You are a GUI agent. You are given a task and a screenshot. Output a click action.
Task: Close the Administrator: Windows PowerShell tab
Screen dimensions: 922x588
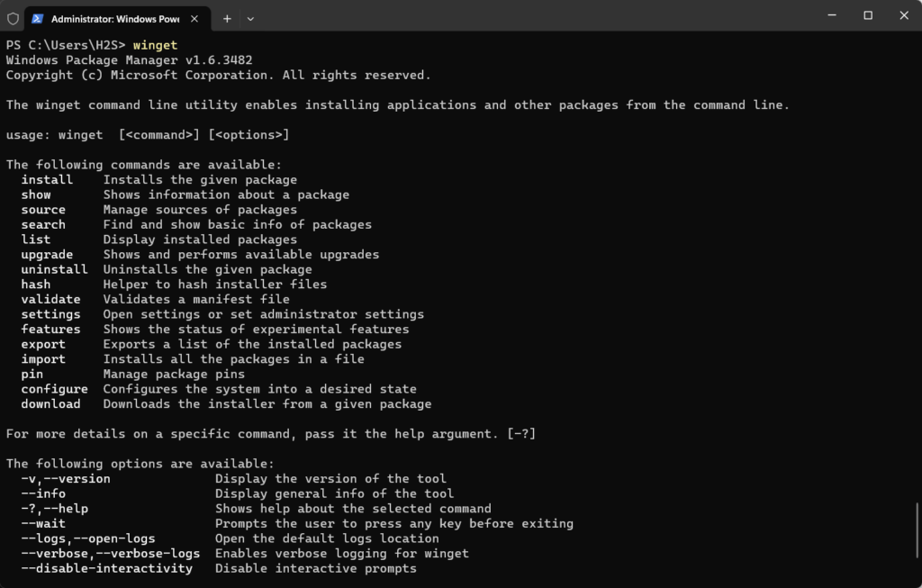pyautogui.click(x=194, y=19)
